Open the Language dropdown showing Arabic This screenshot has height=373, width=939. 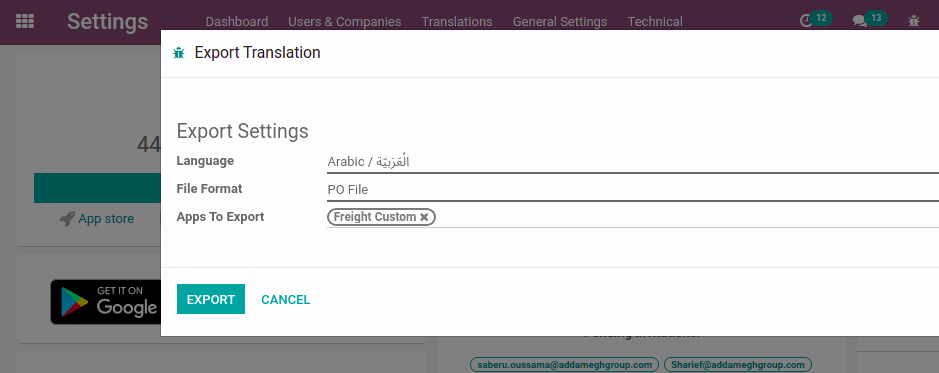pyautogui.click(x=633, y=162)
